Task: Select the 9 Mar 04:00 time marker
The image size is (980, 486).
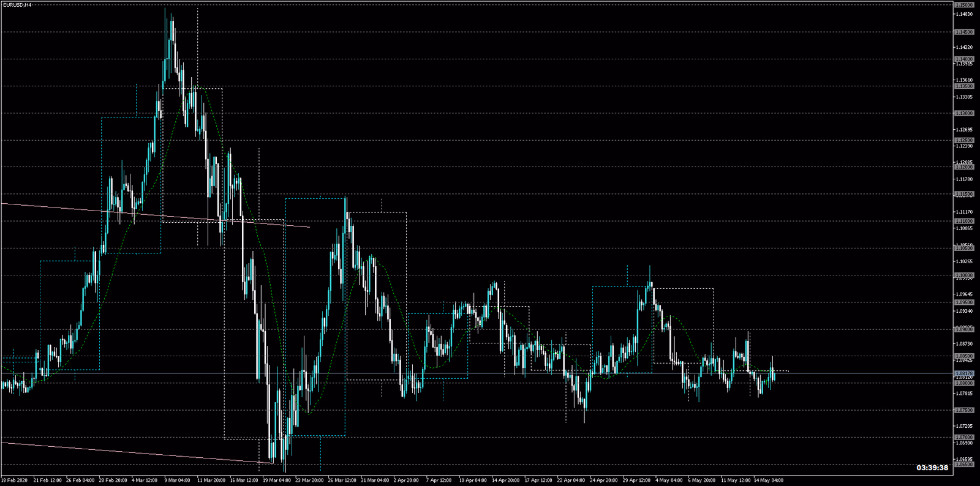Action: [178, 480]
